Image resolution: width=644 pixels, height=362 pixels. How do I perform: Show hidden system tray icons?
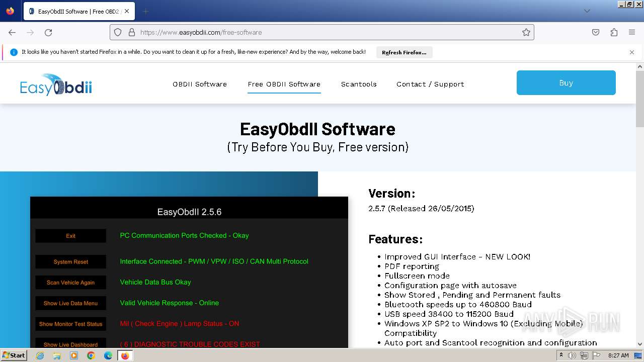click(x=561, y=355)
